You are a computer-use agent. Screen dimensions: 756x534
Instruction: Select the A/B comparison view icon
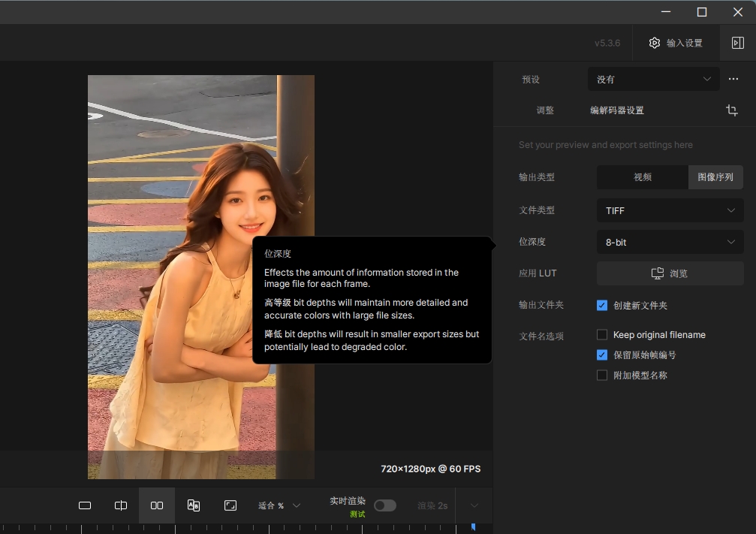coord(194,505)
